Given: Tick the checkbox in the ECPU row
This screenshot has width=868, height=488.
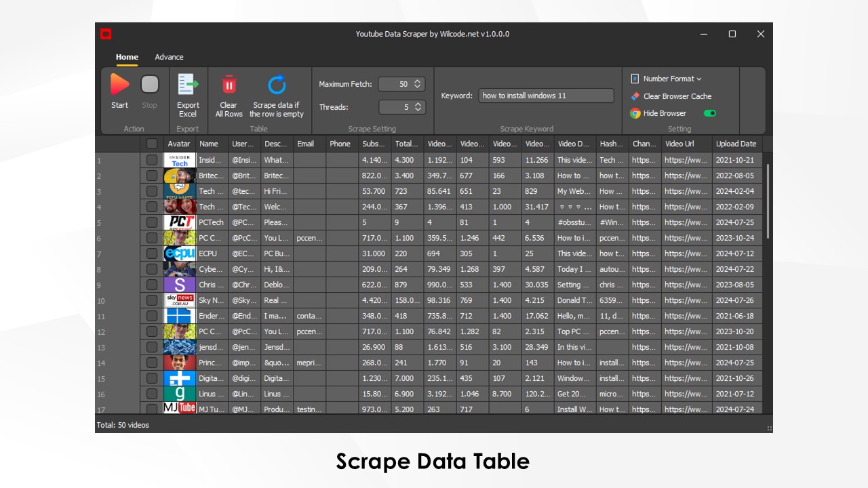Looking at the screenshot, I should tap(152, 253).
